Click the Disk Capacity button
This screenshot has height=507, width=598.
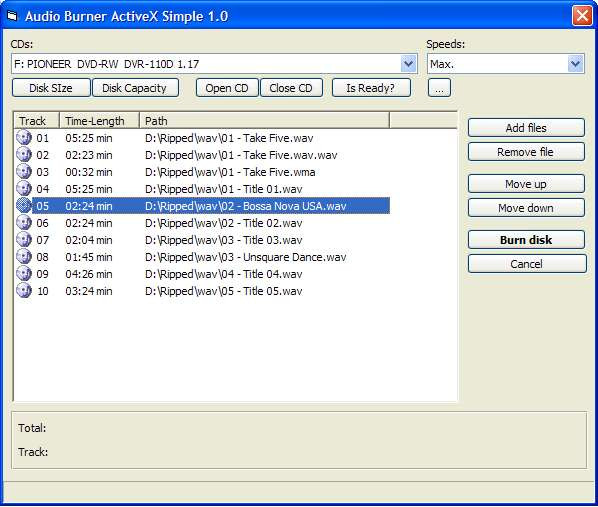[x=135, y=88]
